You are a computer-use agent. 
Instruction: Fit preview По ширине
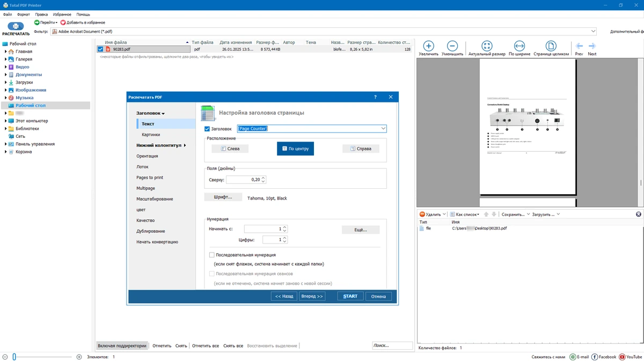tap(519, 46)
